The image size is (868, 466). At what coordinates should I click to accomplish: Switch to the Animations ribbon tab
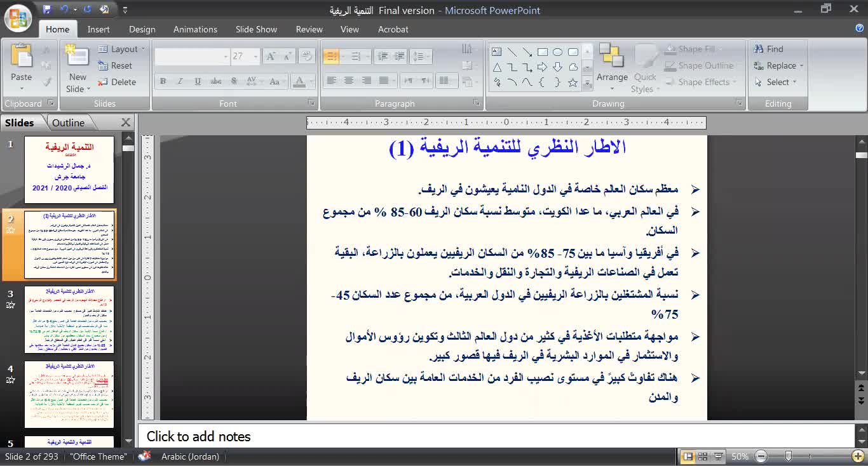pyautogui.click(x=195, y=29)
